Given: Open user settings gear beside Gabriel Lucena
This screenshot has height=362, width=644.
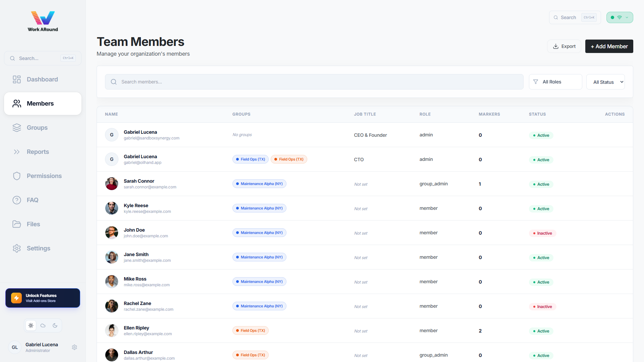Looking at the screenshot, I should point(74,347).
